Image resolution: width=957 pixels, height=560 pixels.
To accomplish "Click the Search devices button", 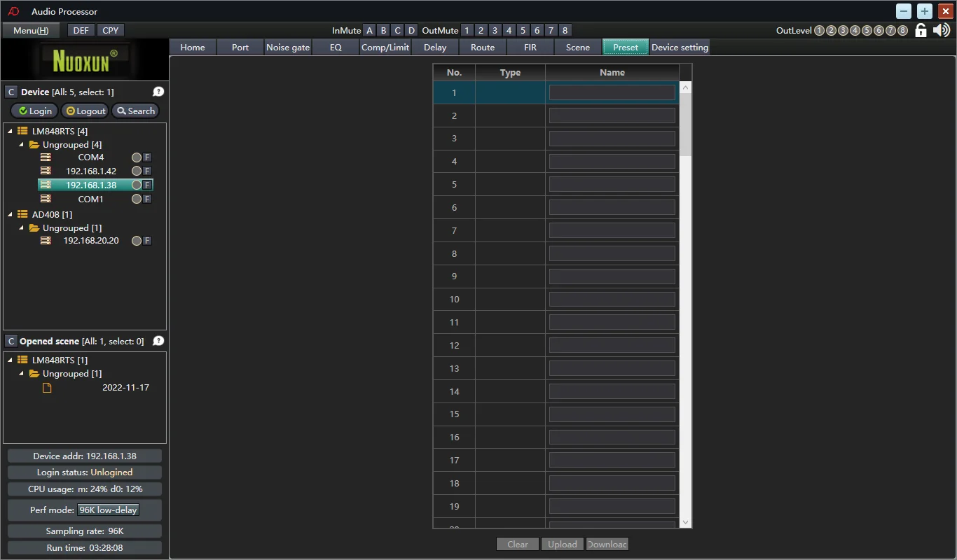I will (135, 111).
